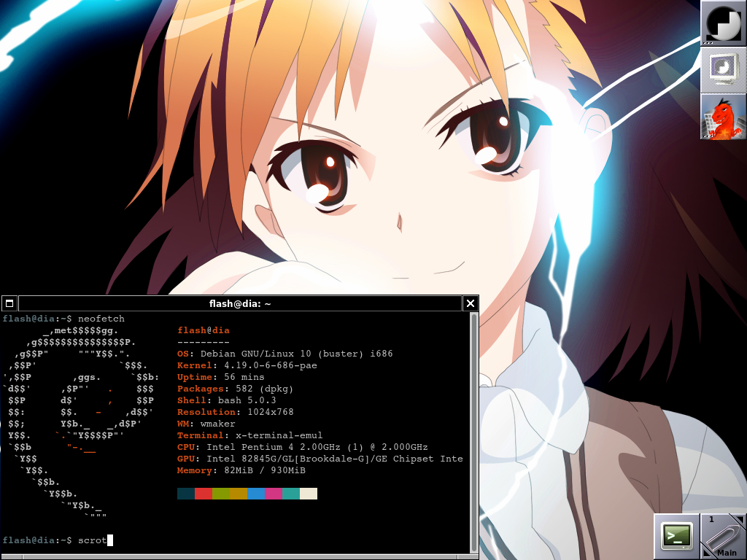This screenshot has height=560, width=747.
Task: Click the pink color block in neofetch output
Action: (274, 494)
